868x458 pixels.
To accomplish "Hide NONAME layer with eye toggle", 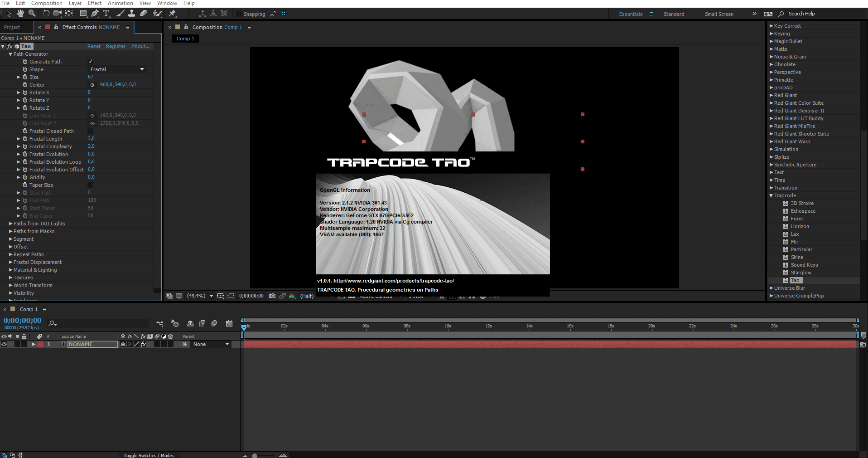I will click(x=4, y=344).
